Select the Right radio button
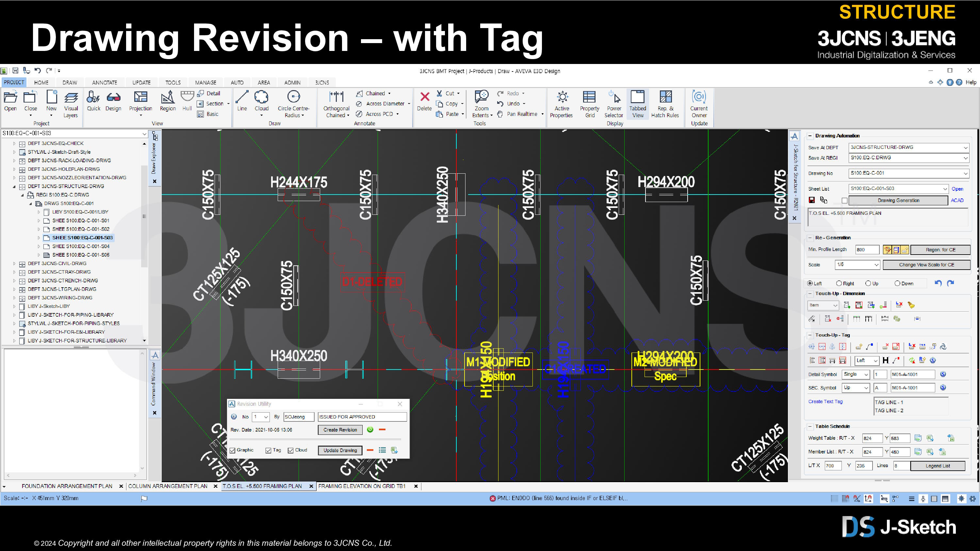The height and width of the screenshot is (551, 980). 839,283
